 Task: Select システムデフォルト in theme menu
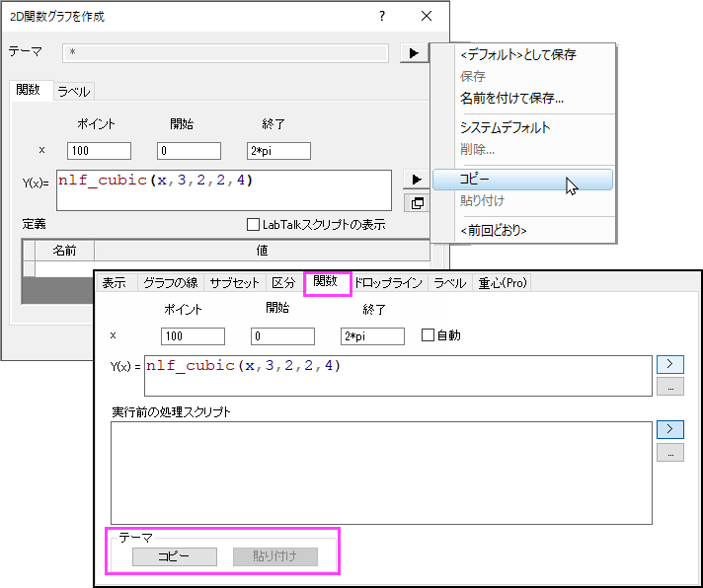point(505,127)
